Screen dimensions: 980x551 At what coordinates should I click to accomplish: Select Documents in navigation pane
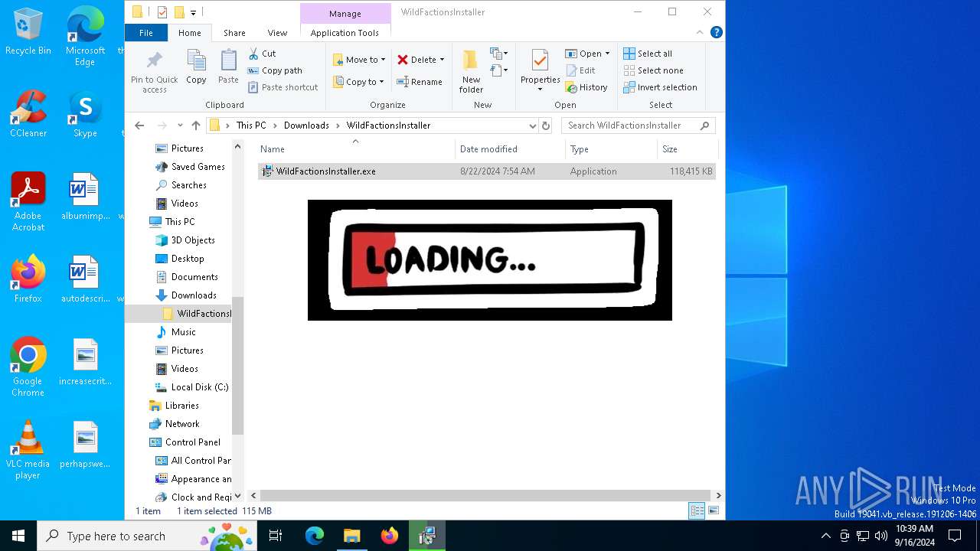click(x=194, y=277)
